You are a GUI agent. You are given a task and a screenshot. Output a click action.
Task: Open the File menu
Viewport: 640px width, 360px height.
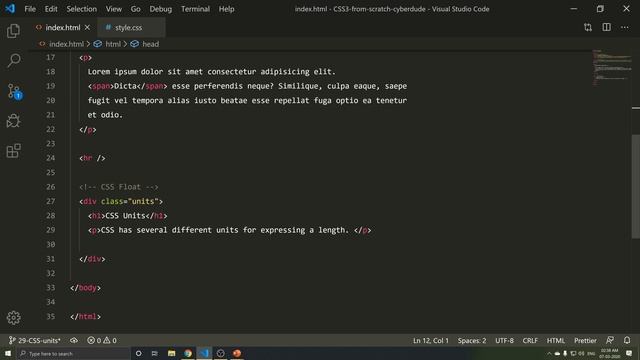pyautogui.click(x=30, y=9)
